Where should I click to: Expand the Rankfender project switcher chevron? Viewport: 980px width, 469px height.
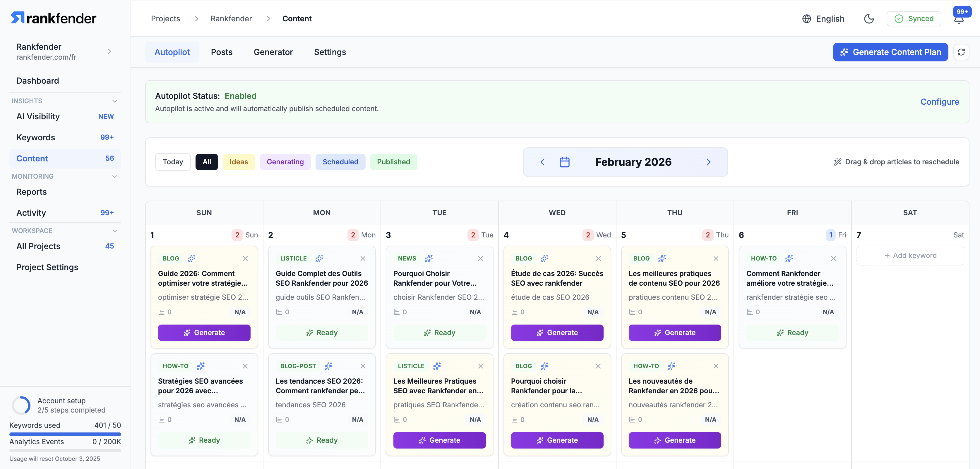coord(109,51)
